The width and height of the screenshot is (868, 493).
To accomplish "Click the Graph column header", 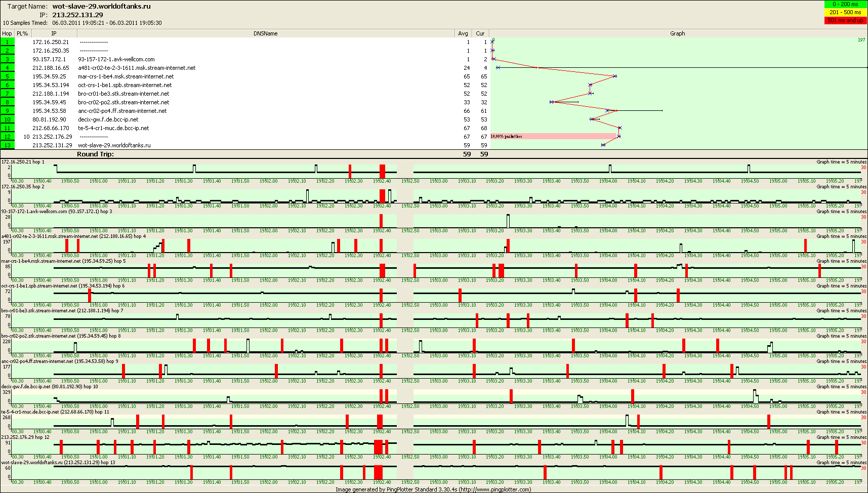I will pyautogui.click(x=678, y=33).
